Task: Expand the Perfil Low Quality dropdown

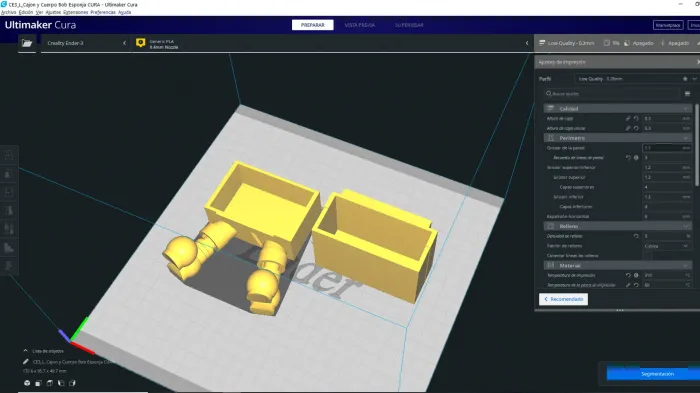Action: click(x=635, y=79)
